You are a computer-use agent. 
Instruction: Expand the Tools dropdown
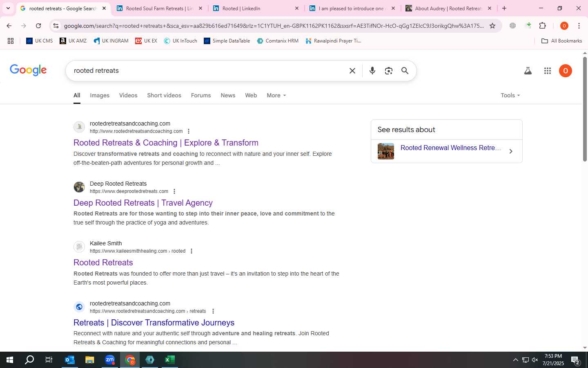point(510,95)
